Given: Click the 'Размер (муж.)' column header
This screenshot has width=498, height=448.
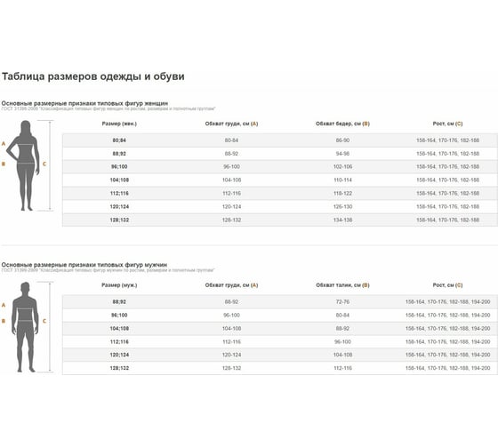Looking at the screenshot, I should 119,285.
